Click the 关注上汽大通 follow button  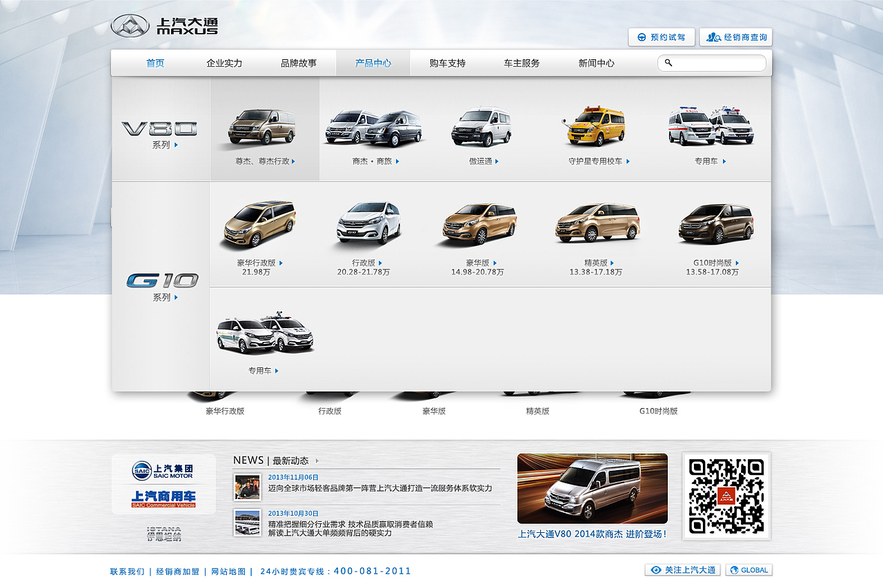[x=683, y=570]
